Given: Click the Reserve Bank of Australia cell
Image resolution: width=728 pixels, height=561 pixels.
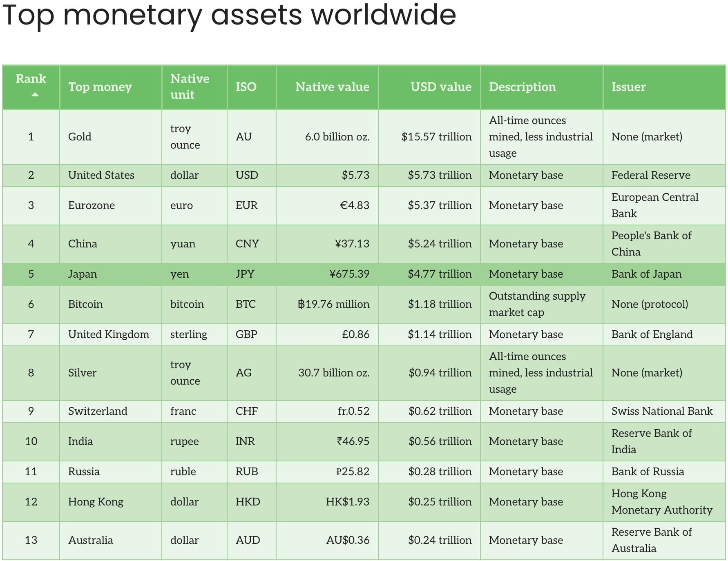Looking at the screenshot, I should coord(664,540).
